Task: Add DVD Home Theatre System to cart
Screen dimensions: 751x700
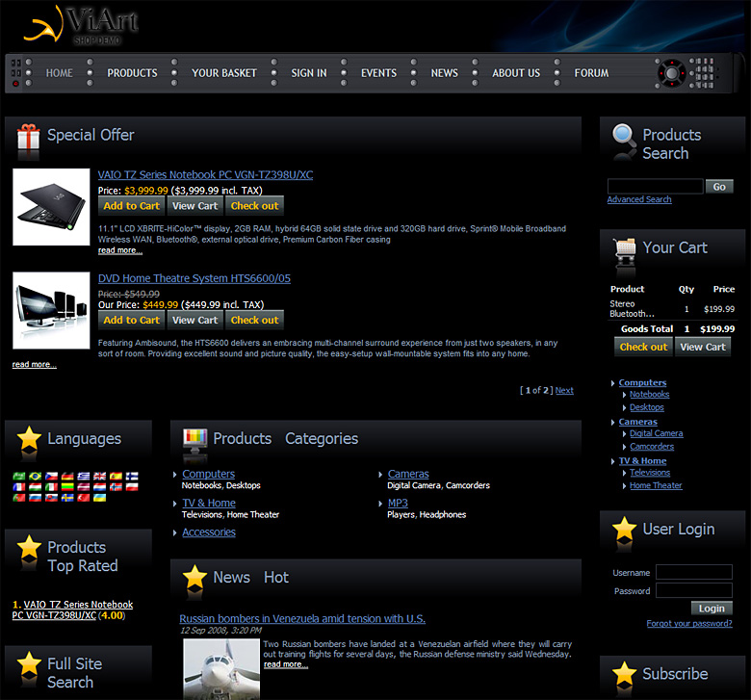Action: 131,320
